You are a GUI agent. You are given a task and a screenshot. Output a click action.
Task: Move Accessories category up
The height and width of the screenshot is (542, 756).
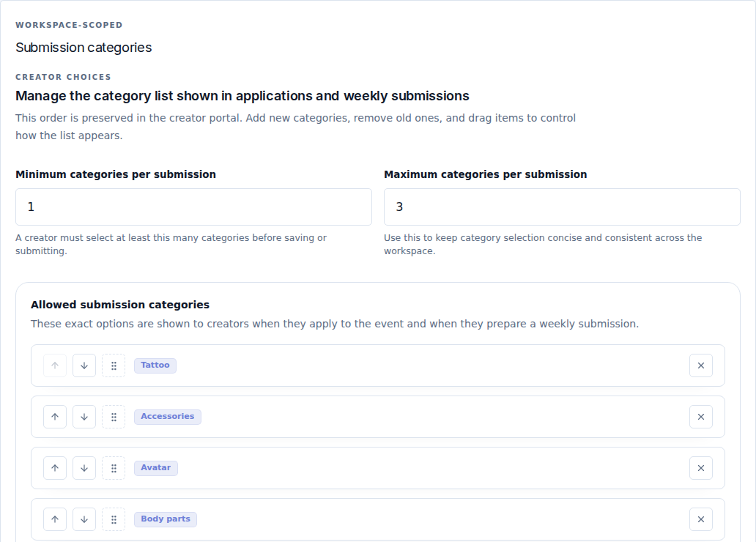tap(55, 417)
